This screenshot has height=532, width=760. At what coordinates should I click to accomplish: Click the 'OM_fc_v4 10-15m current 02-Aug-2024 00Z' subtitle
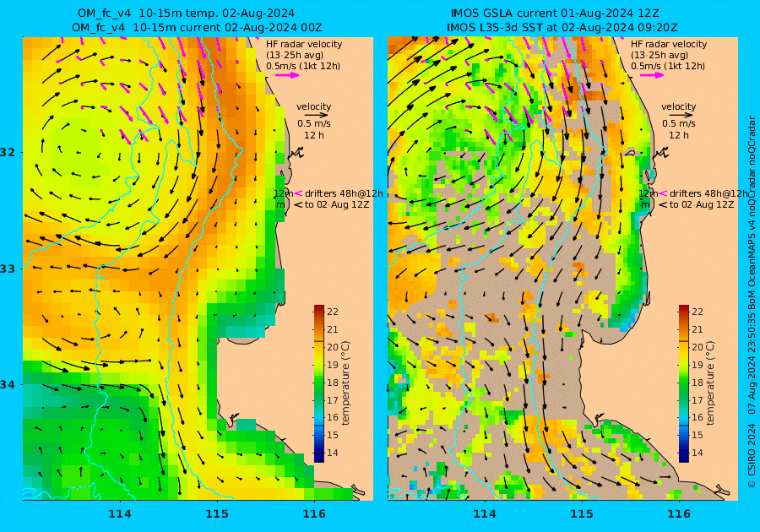point(197,28)
